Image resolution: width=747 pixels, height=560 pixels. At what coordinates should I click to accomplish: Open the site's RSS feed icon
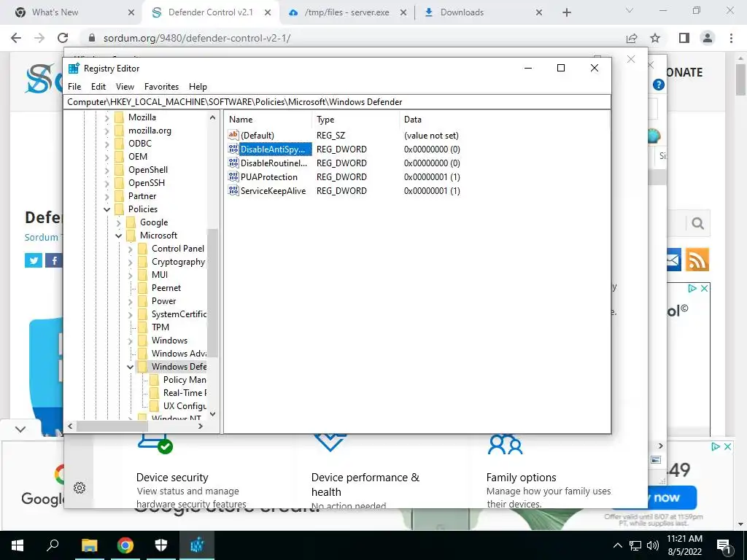(x=697, y=260)
